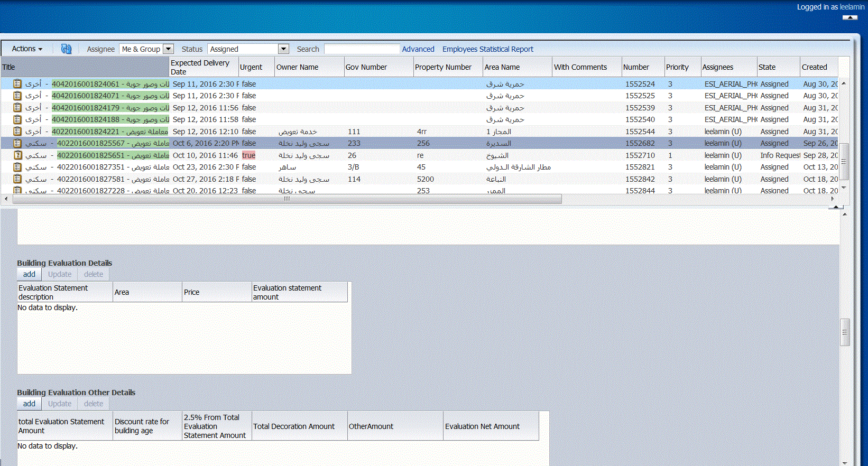The height and width of the screenshot is (466, 868).
Task: Click Evaluation Net Amount column header
Action: pyautogui.click(x=491, y=426)
